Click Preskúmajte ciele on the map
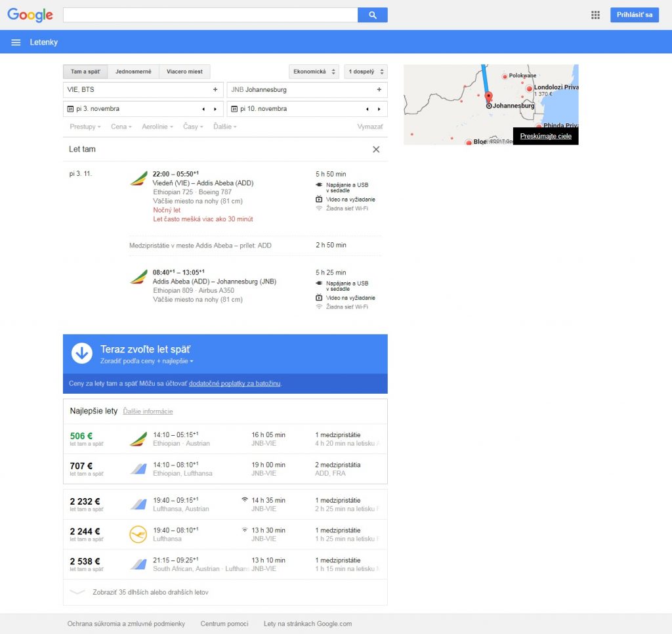672x634 pixels. coord(545,136)
